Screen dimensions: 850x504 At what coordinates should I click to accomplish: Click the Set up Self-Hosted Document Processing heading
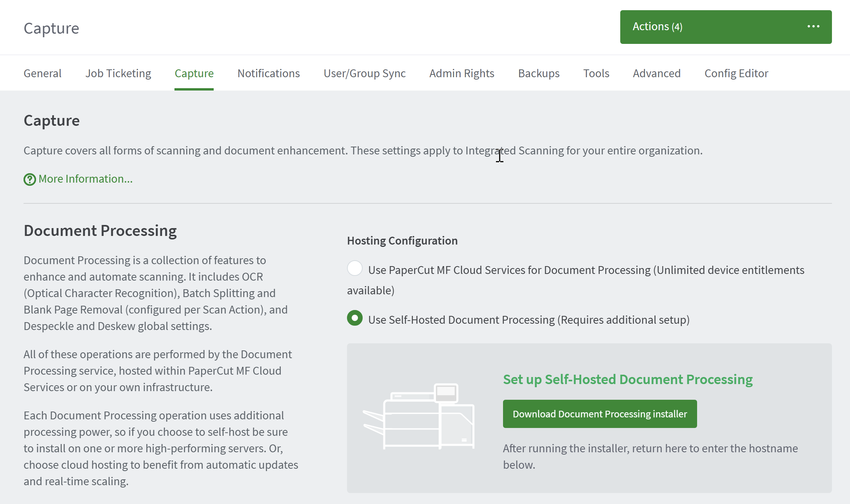click(628, 379)
